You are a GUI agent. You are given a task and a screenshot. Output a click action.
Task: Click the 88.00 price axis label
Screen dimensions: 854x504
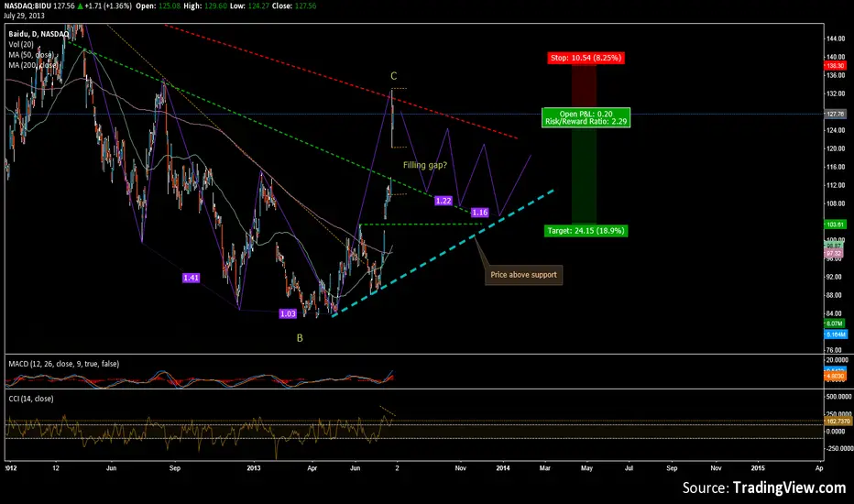836,295
